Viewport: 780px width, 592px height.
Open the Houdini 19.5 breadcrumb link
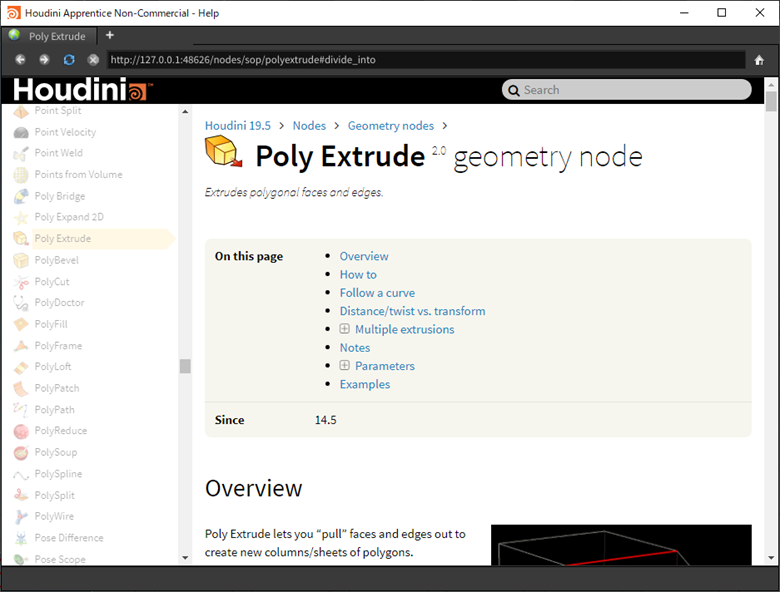click(x=238, y=126)
